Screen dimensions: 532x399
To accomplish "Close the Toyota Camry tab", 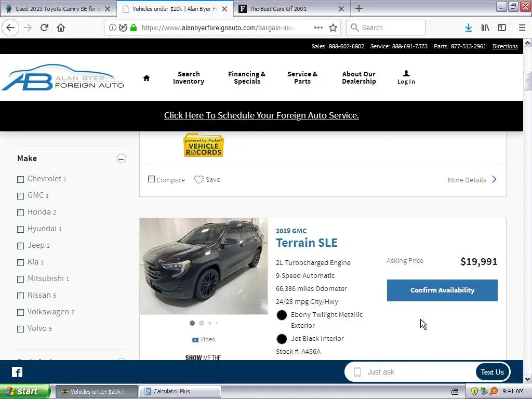I will click(108, 9).
